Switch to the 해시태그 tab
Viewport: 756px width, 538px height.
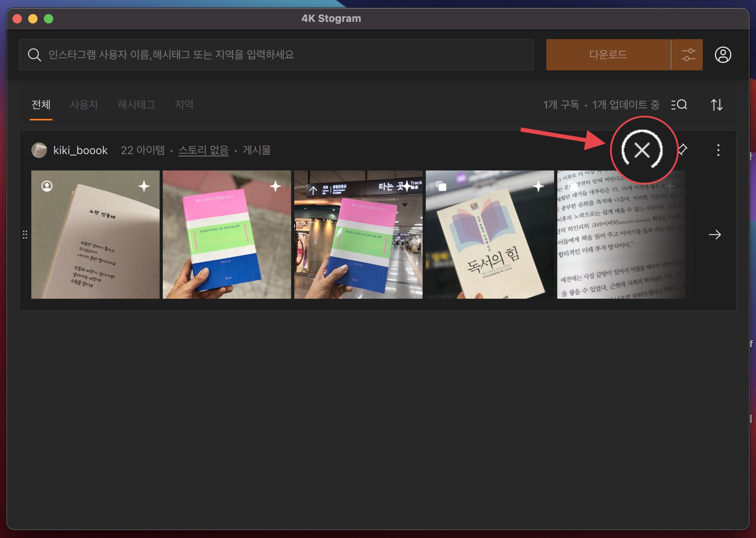(x=136, y=105)
